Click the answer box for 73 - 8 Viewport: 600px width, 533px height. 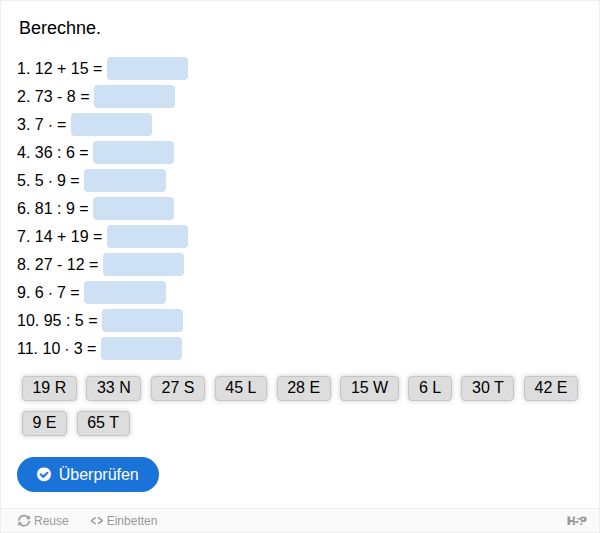point(135,96)
